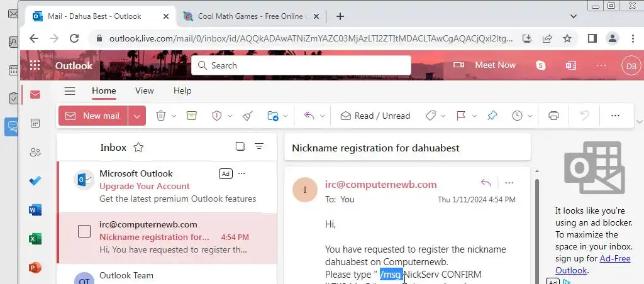The width and height of the screenshot is (644, 284).
Task: Open the Help ribbon tab
Action: pyautogui.click(x=182, y=90)
